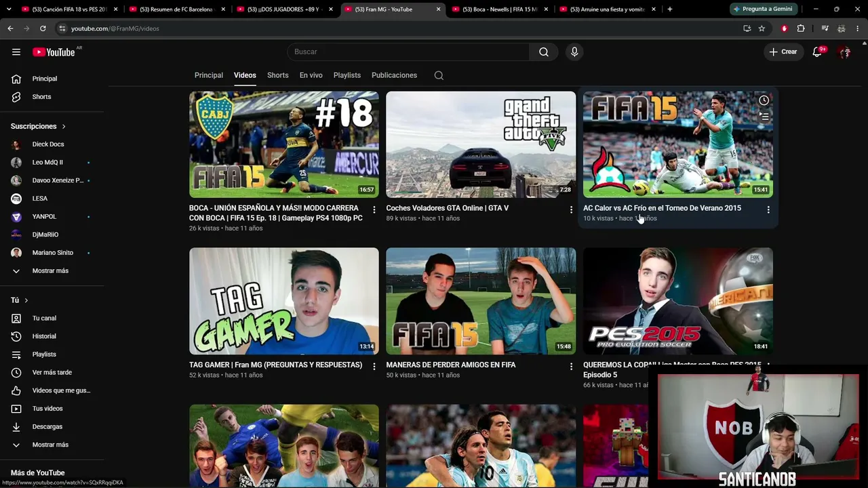Open the Tú section header
The height and width of the screenshot is (488, 868).
20,300
